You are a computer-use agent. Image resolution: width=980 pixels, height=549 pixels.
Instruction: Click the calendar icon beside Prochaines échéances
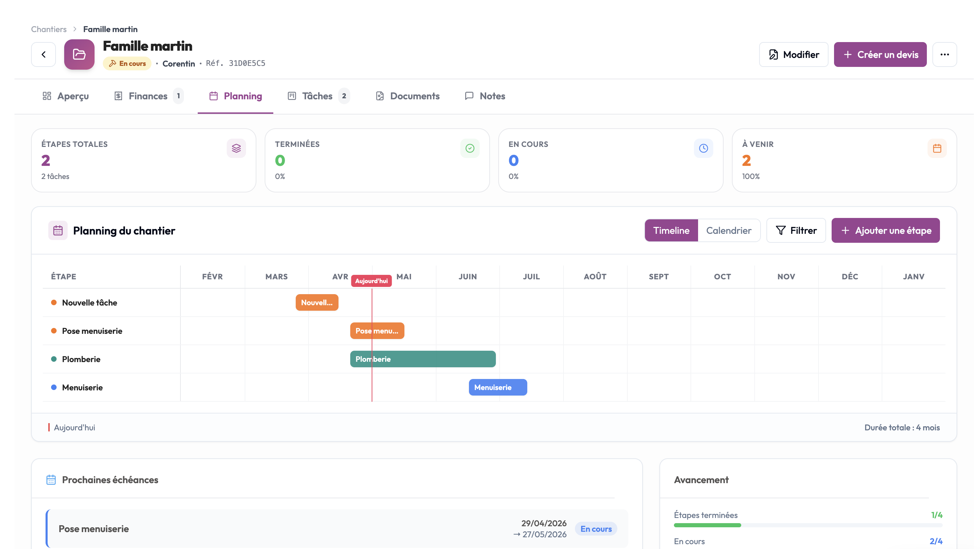coord(51,480)
